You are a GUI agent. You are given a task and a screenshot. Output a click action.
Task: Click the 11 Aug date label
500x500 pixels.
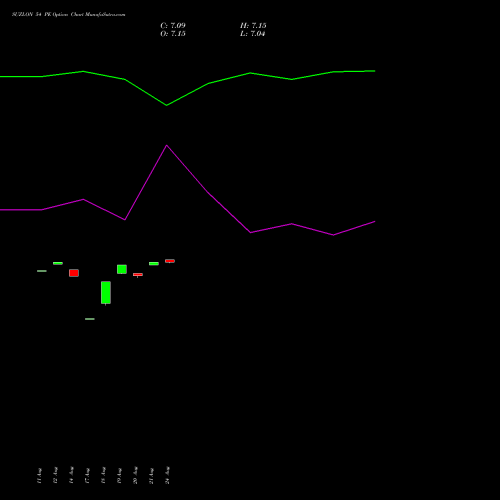[x=39, y=475]
